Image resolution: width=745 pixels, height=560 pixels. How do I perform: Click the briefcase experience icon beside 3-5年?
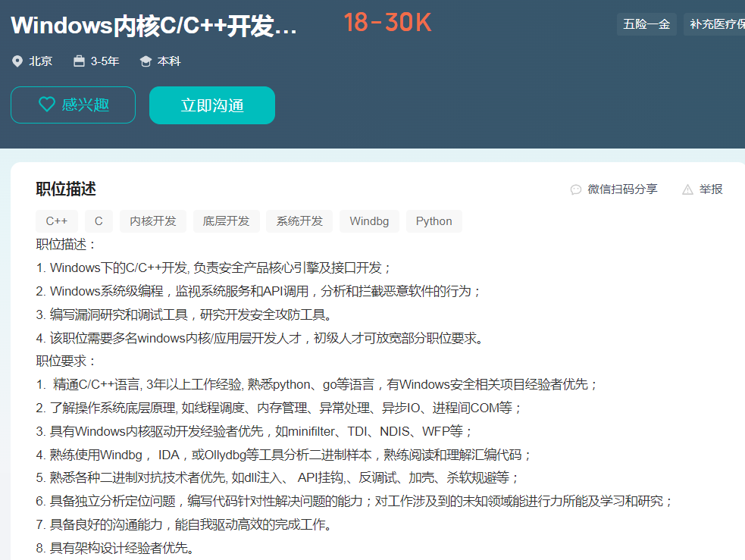[79, 61]
